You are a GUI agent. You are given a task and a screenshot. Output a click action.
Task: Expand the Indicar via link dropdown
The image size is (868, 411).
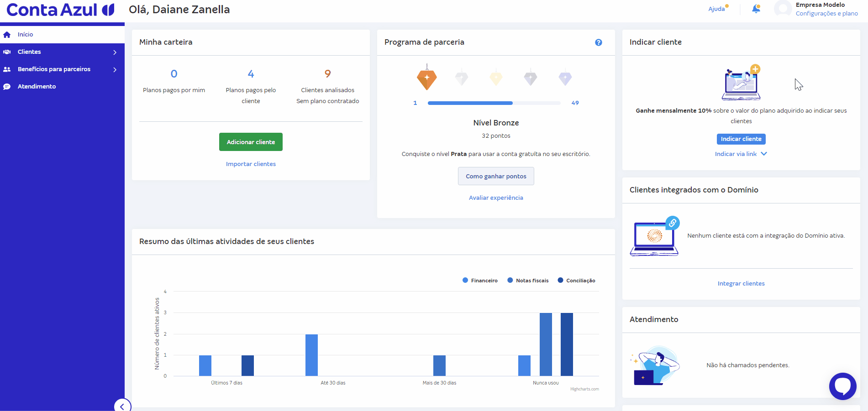pyautogui.click(x=741, y=154)
